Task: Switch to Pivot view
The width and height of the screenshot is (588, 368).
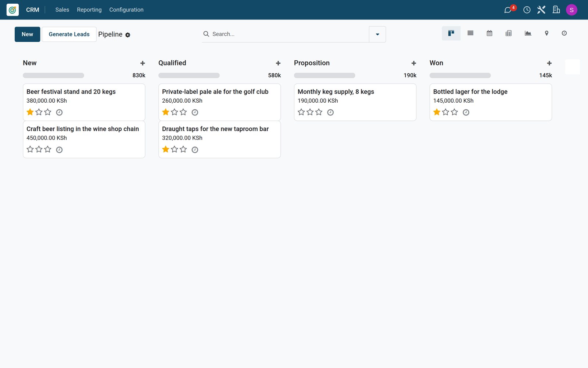Action: click(509, 33)
